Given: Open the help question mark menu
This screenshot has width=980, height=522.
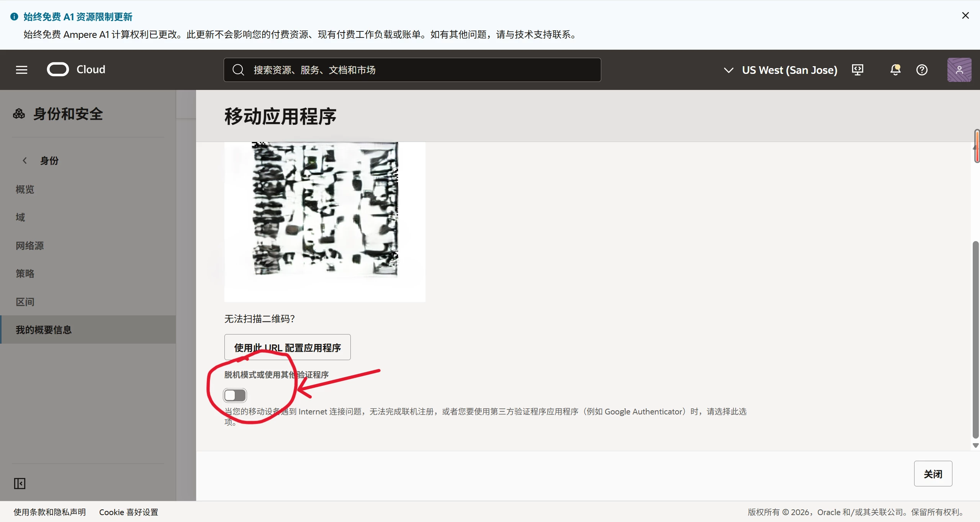Looking at the screenshot, I should (922, 70).
